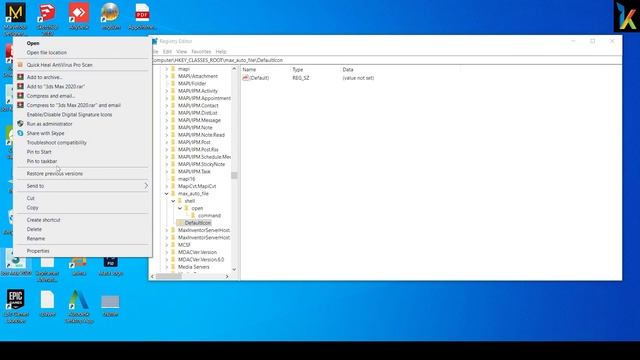Open the Send to submenu
The image size is (640, 360).
[83, 186]
